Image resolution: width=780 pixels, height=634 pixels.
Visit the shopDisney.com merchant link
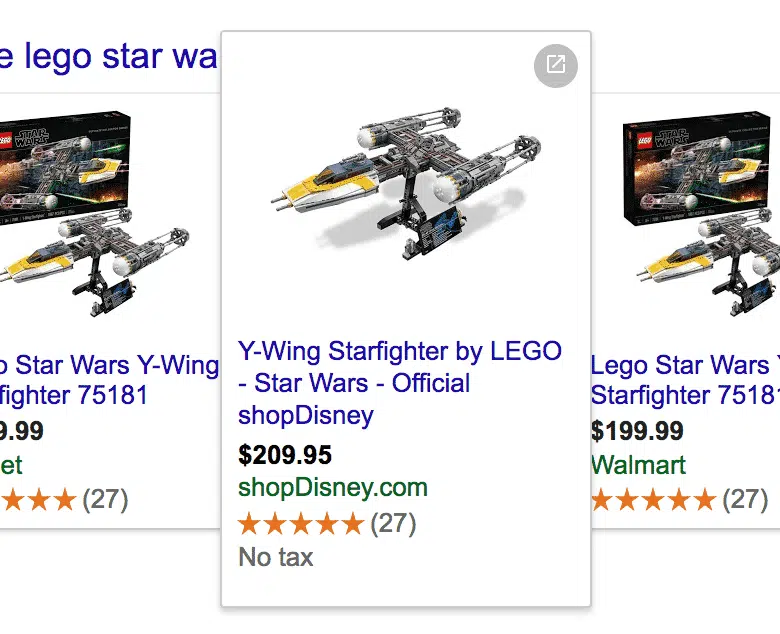click(333, 488)
